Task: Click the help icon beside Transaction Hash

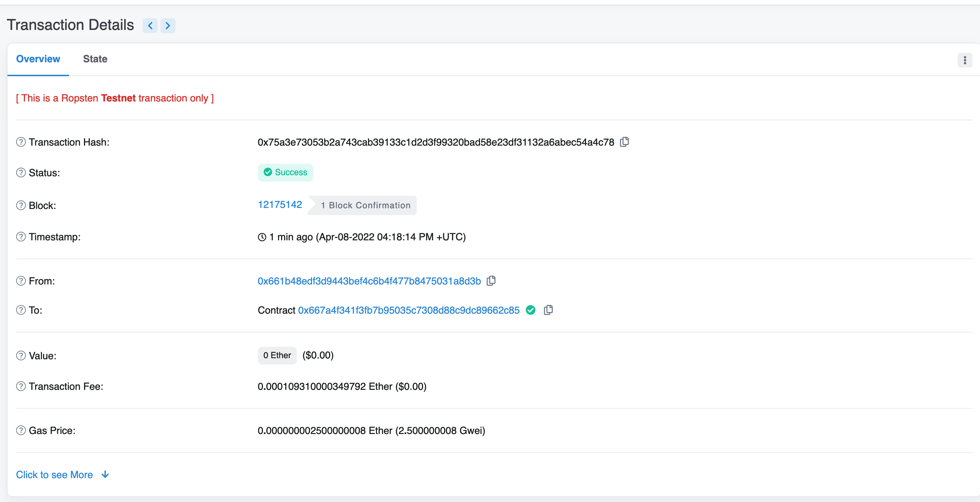Action: point(21,142)
